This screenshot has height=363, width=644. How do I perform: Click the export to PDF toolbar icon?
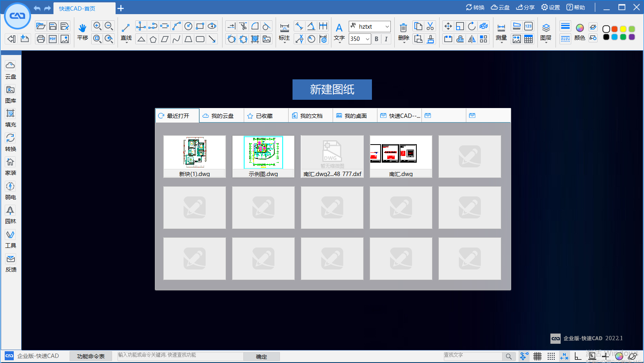(x=53, y=39)
